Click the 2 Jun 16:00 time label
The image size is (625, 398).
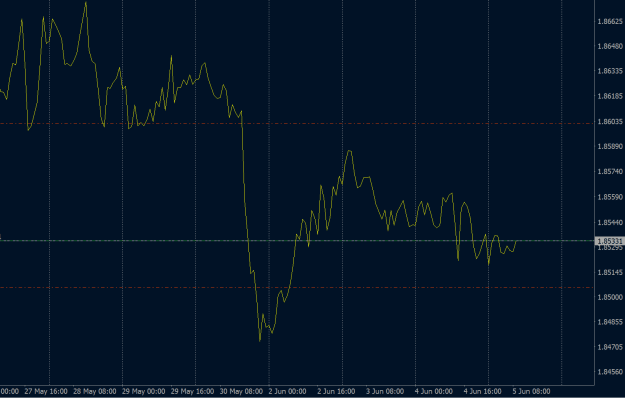pos(336,392)
